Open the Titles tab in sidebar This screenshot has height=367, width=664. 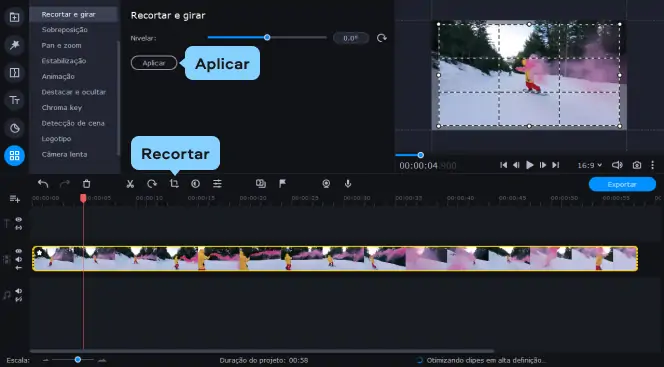14,100
